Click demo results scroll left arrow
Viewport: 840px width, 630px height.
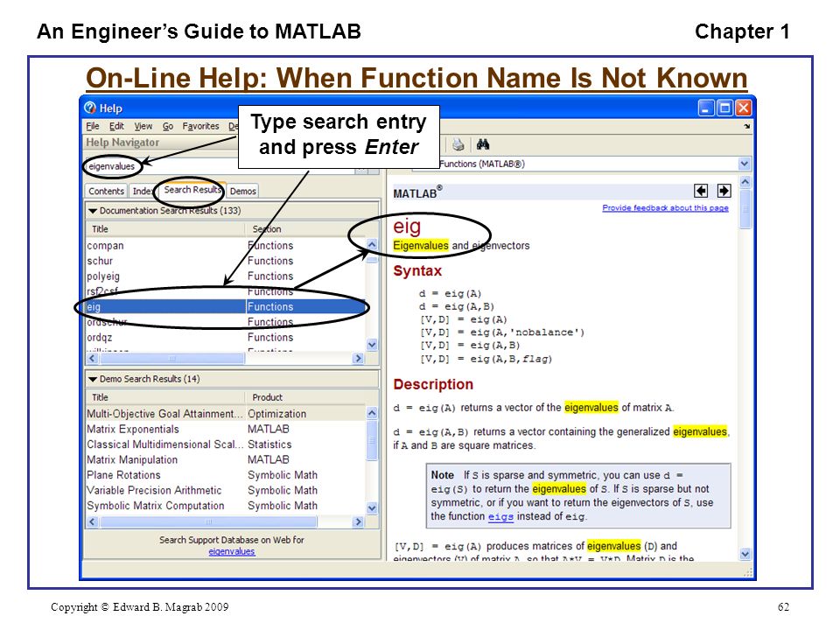[92, 521]
